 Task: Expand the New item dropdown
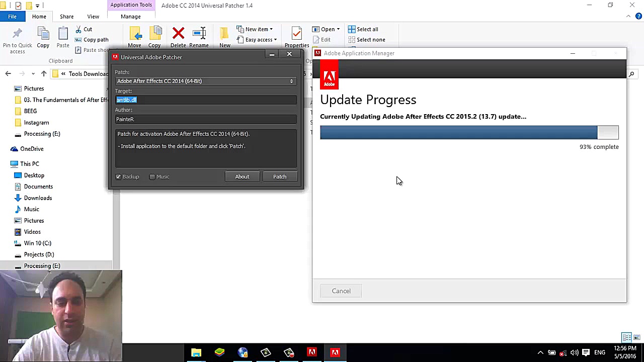point(271,29)
